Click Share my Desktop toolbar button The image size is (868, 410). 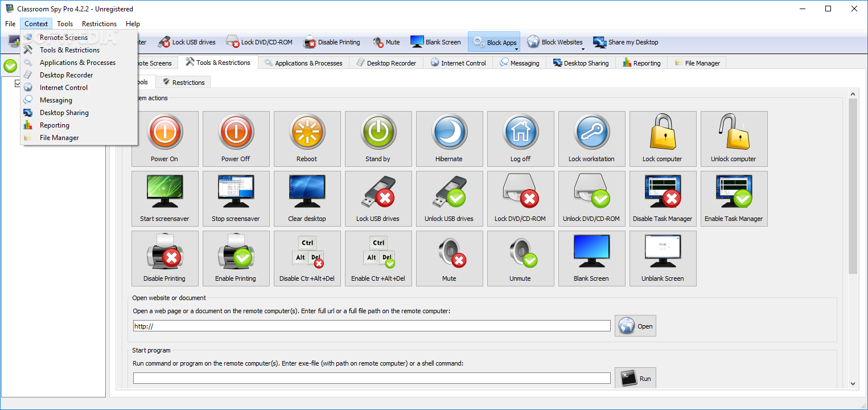626,42
